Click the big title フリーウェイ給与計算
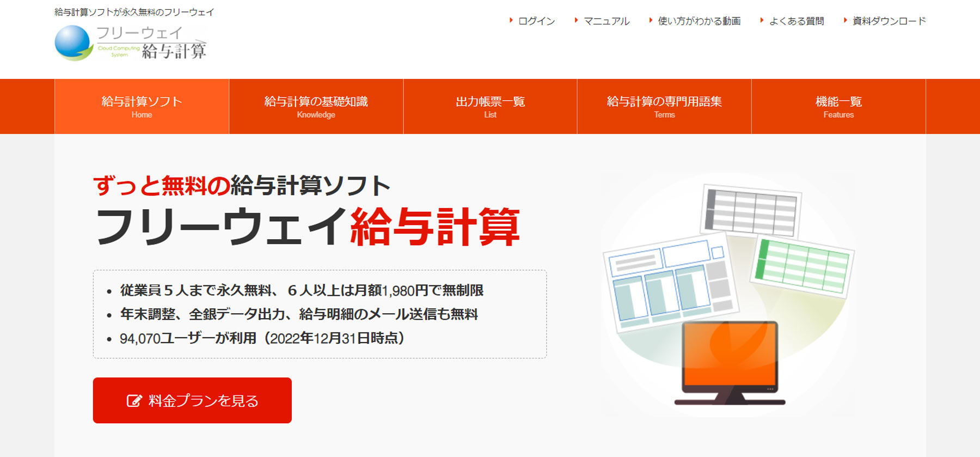980x457 pixels. coord(308,227)
